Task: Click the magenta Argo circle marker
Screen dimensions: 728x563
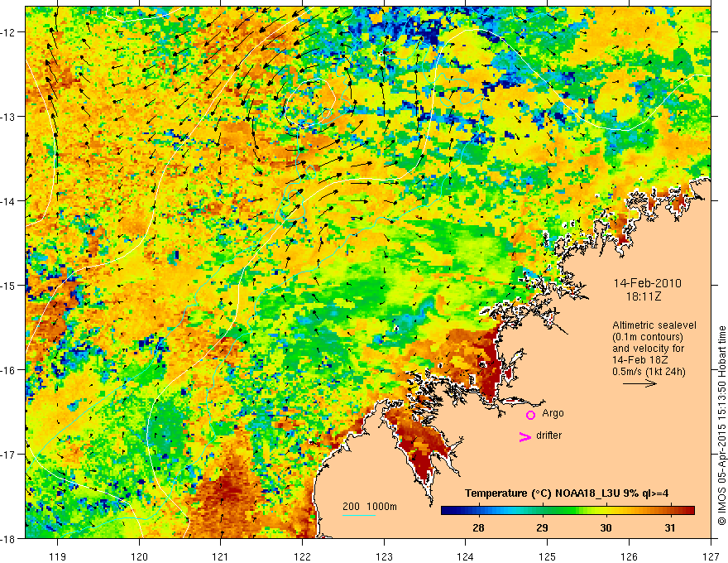Action: pyautogui.click(x=530, y=415)
